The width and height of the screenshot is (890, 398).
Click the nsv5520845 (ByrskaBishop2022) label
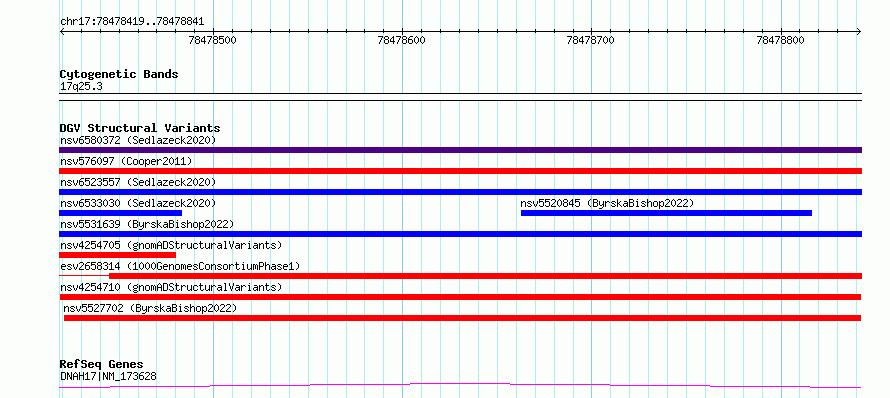607,203
